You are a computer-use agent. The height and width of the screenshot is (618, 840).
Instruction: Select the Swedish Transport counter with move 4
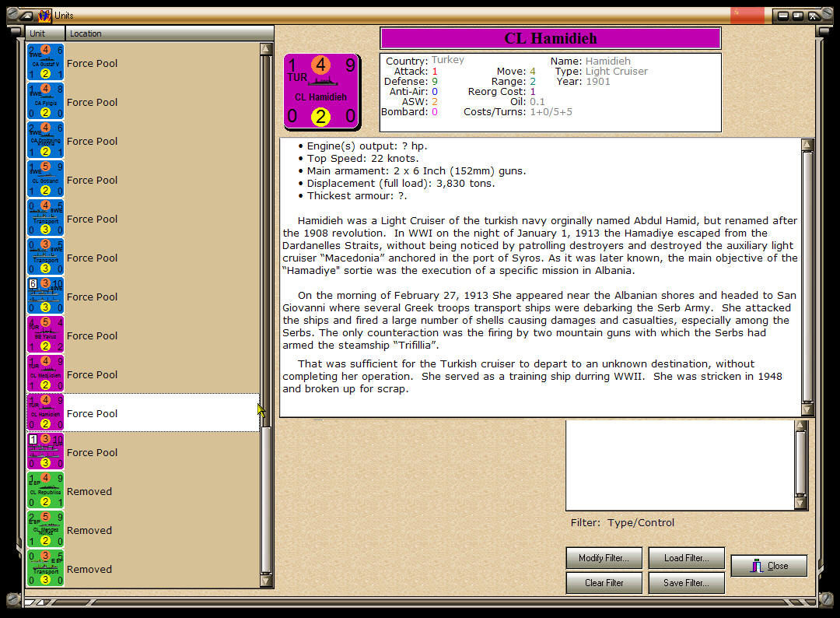[46, 218]
